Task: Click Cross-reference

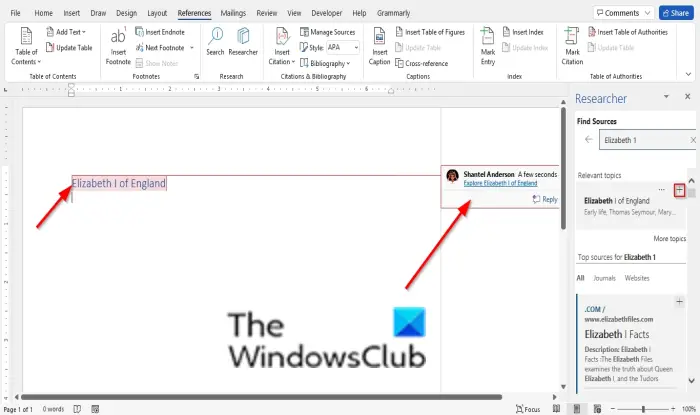Action: (422, 63)
